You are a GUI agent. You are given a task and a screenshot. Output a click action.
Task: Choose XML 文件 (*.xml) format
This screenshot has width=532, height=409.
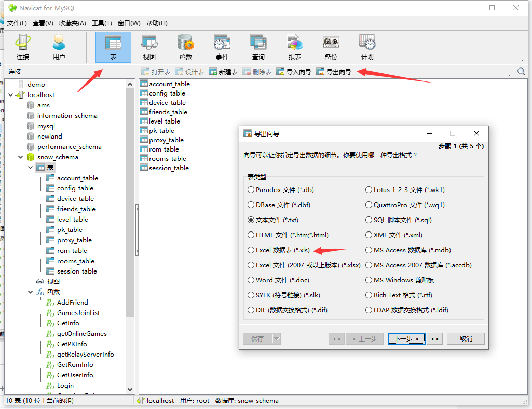(x=394, y=235)
